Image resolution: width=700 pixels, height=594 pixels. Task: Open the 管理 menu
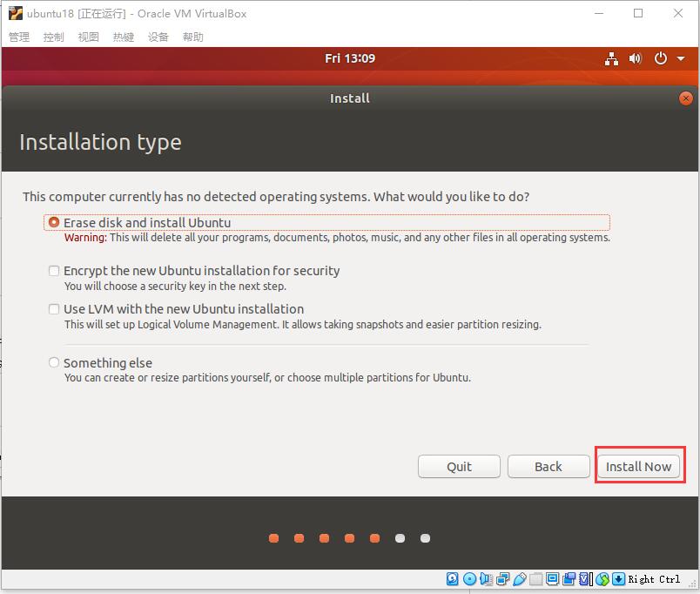pos(19,37)
